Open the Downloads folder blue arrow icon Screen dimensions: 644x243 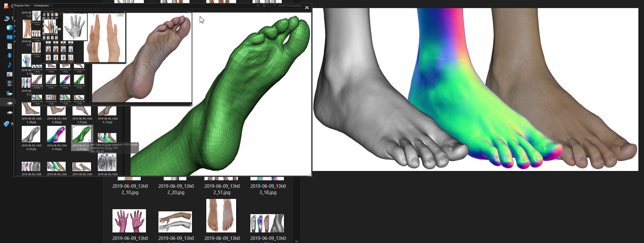[x=10, y=56]
